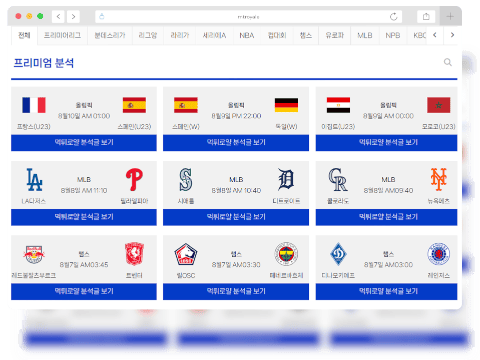Switch to the 분데스리가 tab
The height and width of the screenshot is (360, 480).
(110, 35)
